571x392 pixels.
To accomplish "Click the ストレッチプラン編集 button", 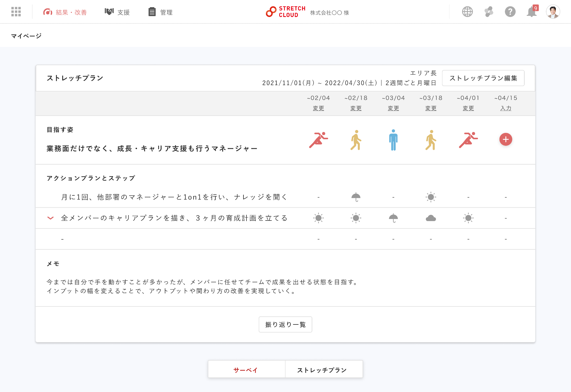I will pos(483,78).
